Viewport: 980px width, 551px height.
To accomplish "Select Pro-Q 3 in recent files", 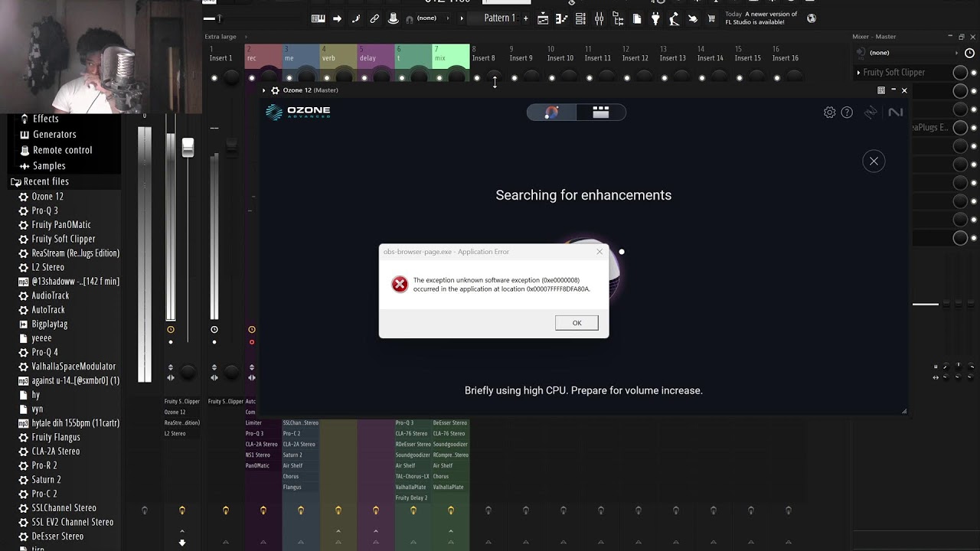I will 44,210.
